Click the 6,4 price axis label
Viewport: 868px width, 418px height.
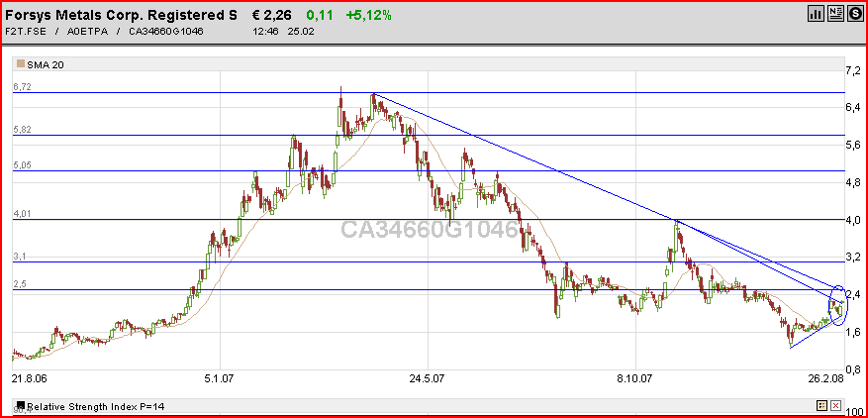tap(855, 106)
